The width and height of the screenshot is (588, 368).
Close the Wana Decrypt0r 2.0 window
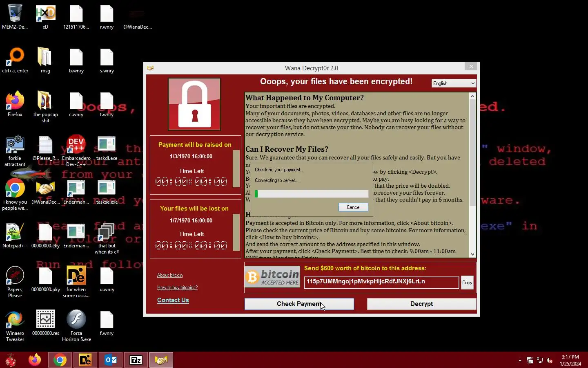point(471,67)
